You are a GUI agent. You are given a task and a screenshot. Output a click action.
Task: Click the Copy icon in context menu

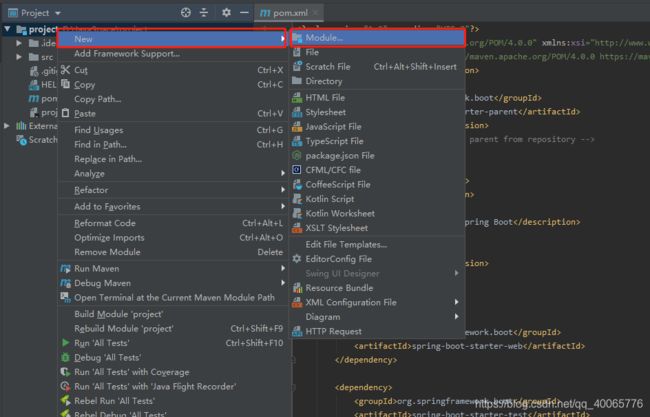pyautogui.click(x=65, y=84)
